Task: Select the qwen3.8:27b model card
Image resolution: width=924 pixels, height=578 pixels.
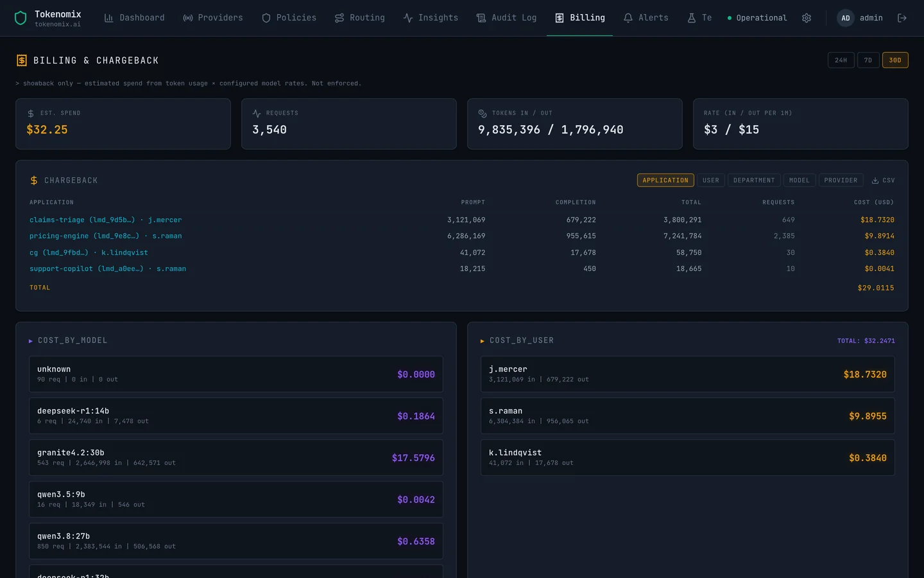Action: (x=236, y=541)
